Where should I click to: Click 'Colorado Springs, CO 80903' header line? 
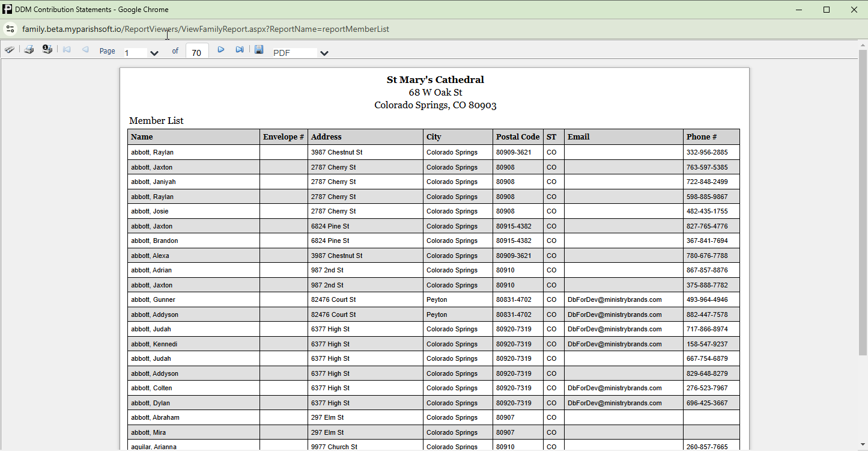(x=436, y=105)
